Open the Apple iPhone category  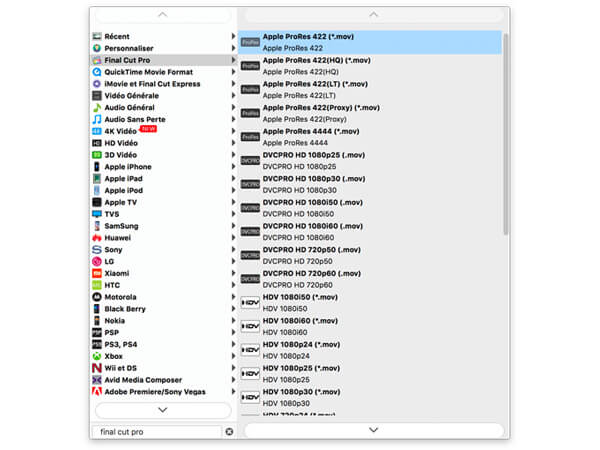pos(128,167)
